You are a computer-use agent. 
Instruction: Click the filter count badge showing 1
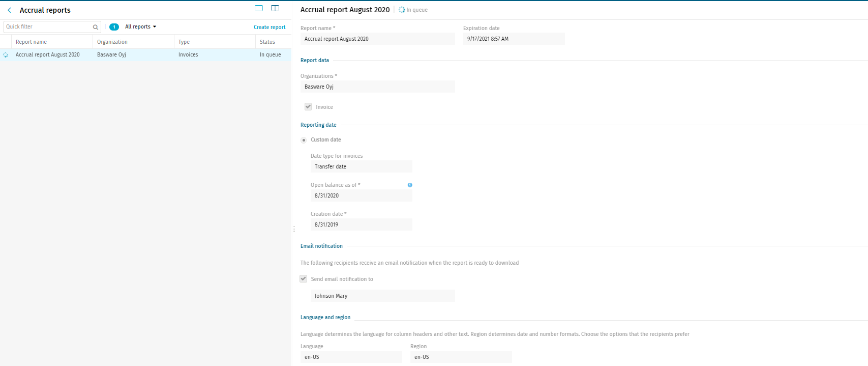coord(114,27)
